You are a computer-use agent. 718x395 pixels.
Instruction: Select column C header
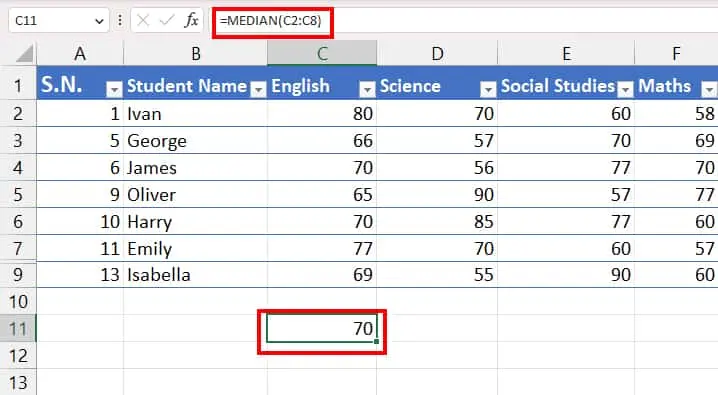tap(322, 54)
